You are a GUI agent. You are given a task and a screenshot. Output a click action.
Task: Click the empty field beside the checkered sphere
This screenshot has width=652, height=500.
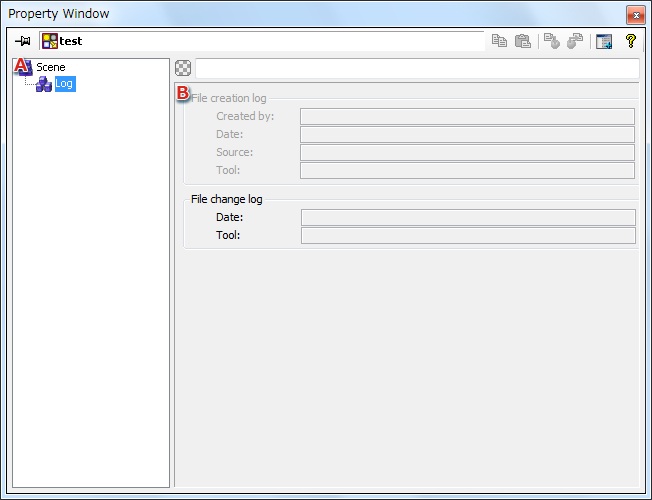tap(416, 68)
